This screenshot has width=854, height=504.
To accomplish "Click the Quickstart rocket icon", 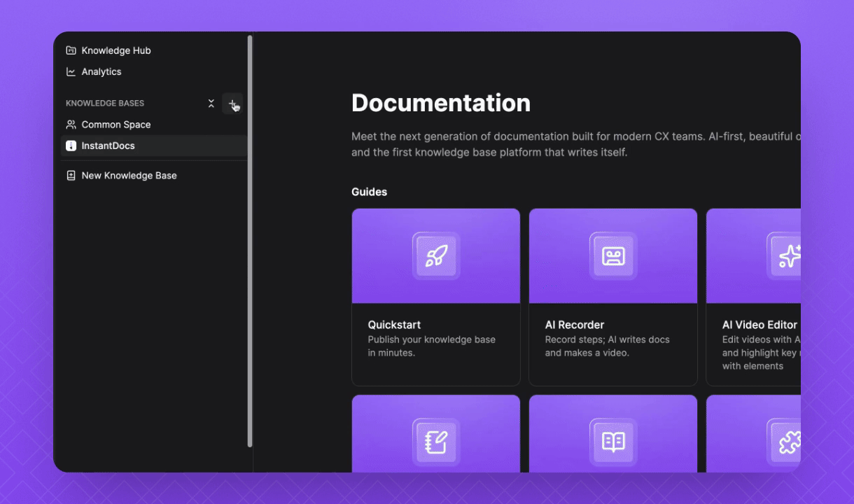I will coord(436,255).
